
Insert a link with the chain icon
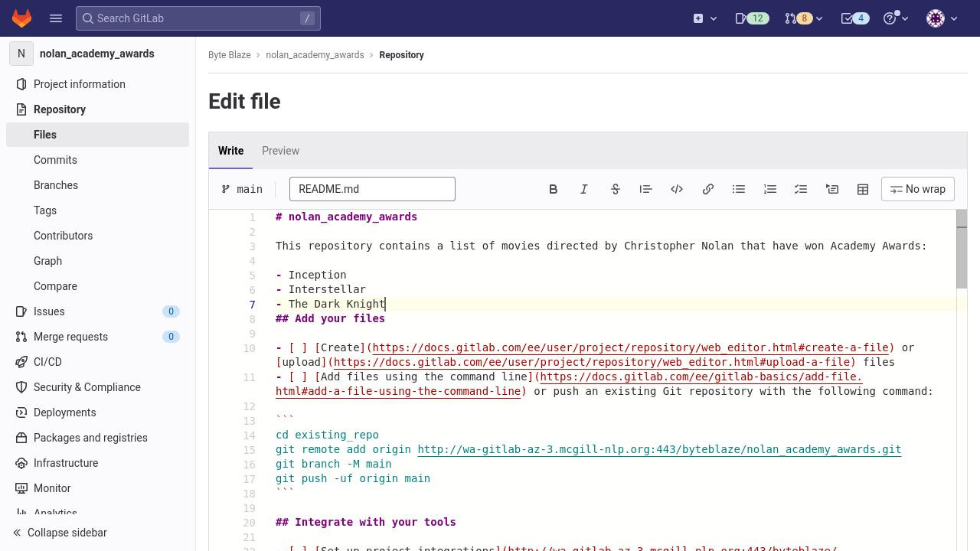(708, 189)
